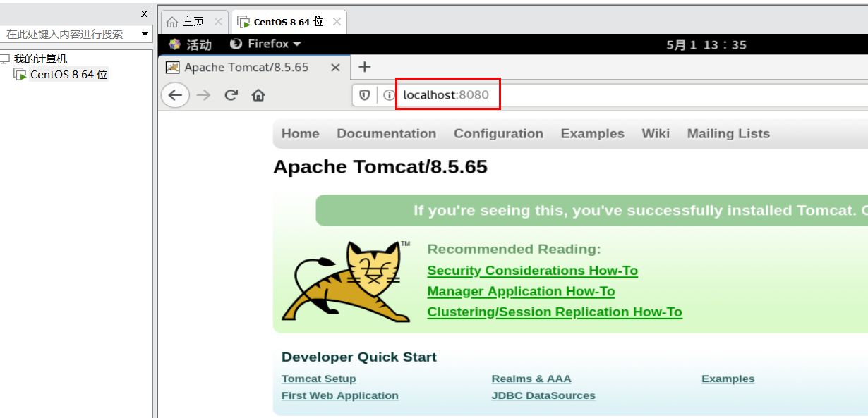Click the tracking protection shield icon
The image size is (868, 418).
coord(365,95)
